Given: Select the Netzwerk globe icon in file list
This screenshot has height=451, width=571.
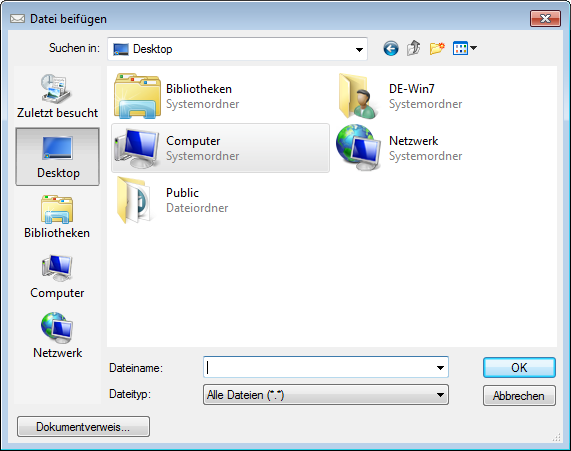Looking at the screenshot, I should tap(358, 148).
